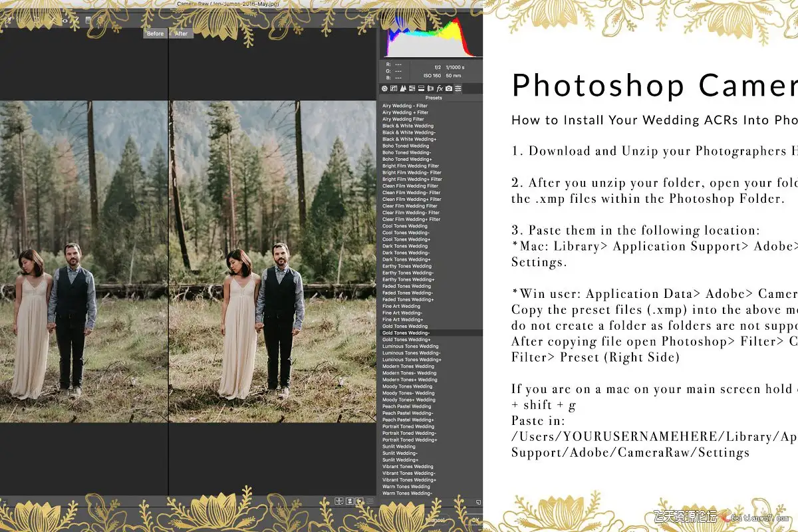Apply the Clean Film Wedding- Filter preset

point(412,192)
